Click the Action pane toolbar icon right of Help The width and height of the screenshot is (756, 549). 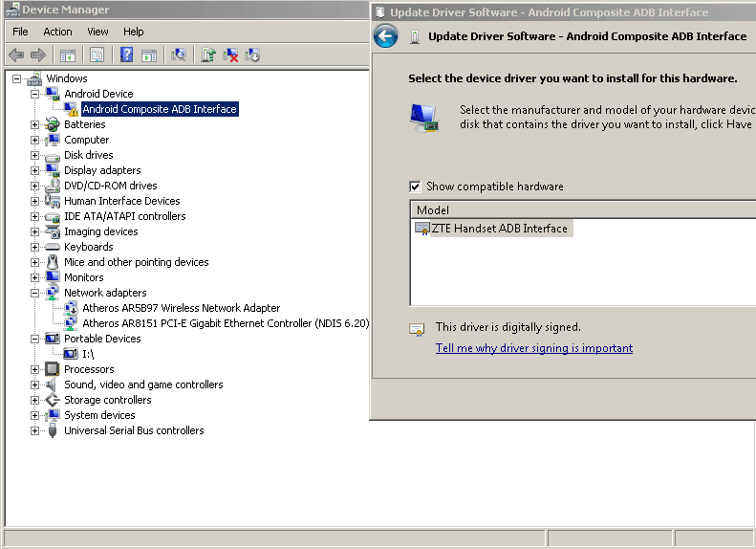click(149, 55)
